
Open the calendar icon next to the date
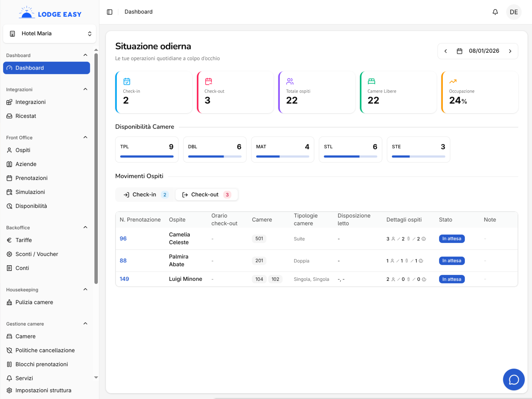[x=460, y=51]
